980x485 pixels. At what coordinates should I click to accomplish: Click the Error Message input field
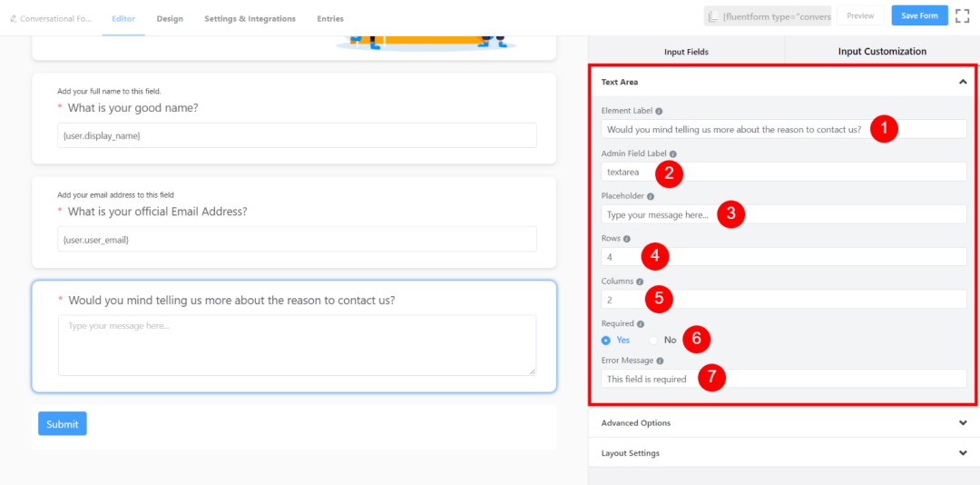(x=784, y=379)
